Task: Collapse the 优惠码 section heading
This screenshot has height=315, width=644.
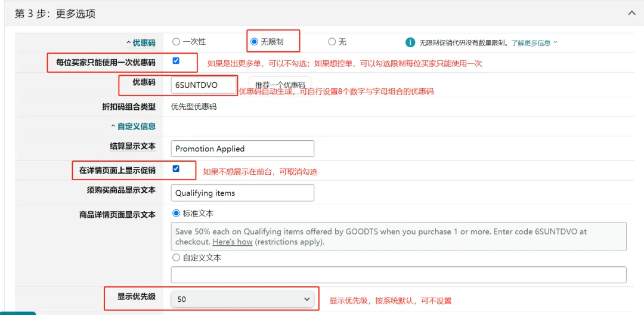Action: pyautogui.click(x=141, y=42)
